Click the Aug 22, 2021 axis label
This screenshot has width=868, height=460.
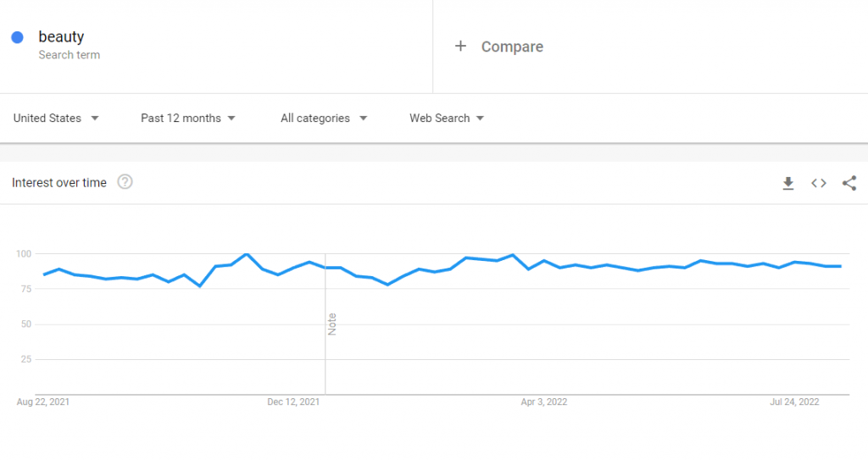(x=43, y=402)
